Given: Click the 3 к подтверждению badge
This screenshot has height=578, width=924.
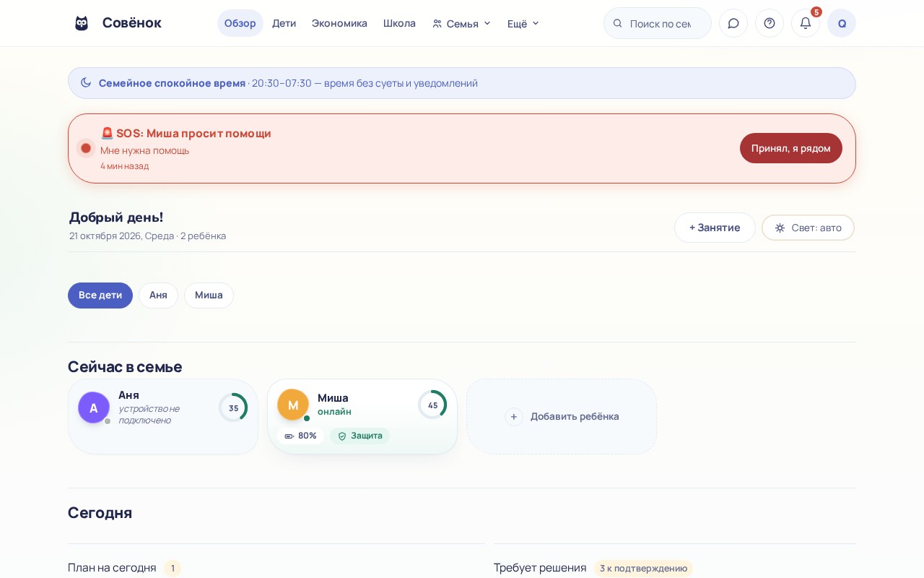Looking at the screenshot, I should 643,568.
